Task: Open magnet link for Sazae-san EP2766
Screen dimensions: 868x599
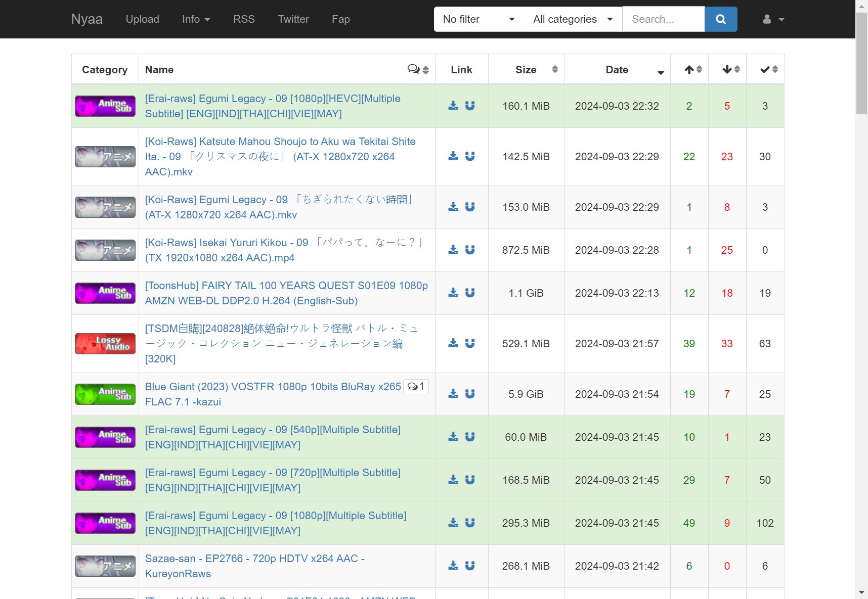Action: coord(470,566)
